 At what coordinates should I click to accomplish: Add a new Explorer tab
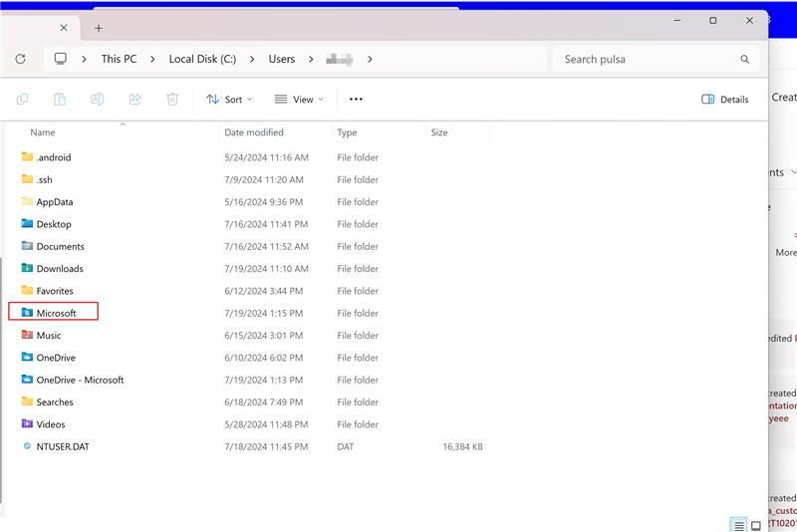point(99,28)
